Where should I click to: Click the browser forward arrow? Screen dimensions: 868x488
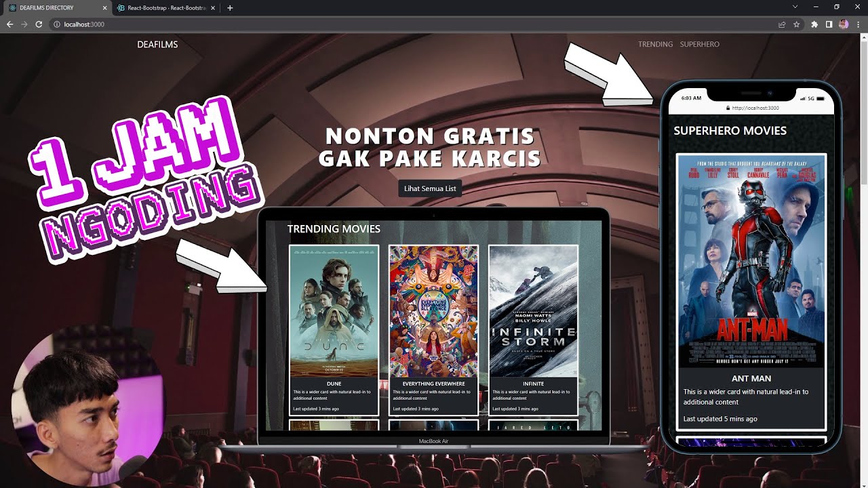(24, 24)
